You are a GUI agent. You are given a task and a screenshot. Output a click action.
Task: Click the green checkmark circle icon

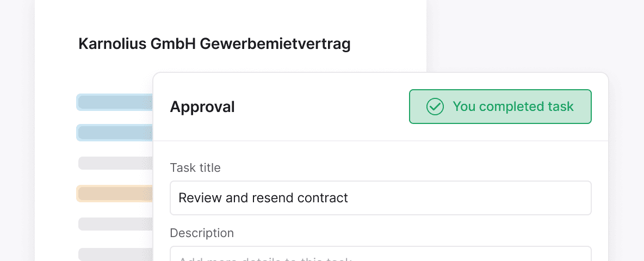click(x=435, y=107)
